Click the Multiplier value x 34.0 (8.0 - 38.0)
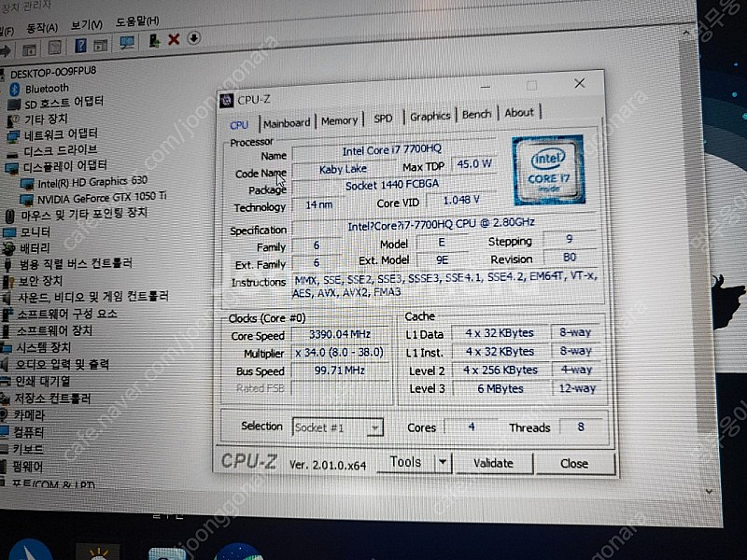Screen dimensions: 747x560 tap(340, 353)
